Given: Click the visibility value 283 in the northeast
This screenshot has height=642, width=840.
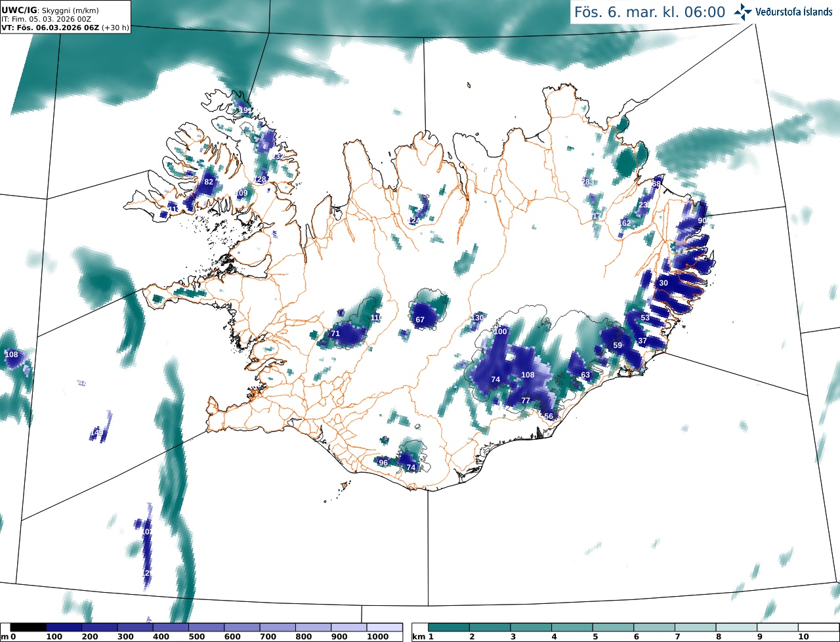Looking at the screenshot, I should tap(587, 182).
